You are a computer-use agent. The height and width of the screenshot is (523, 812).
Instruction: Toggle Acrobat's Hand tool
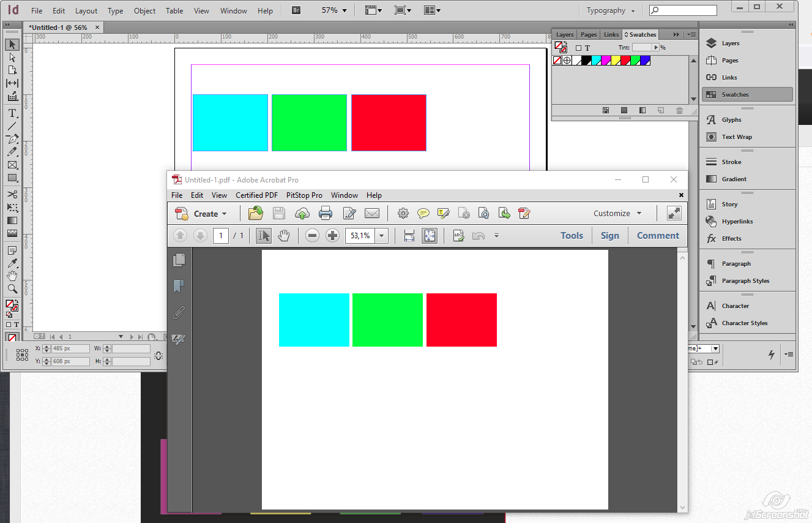(283, 236)
